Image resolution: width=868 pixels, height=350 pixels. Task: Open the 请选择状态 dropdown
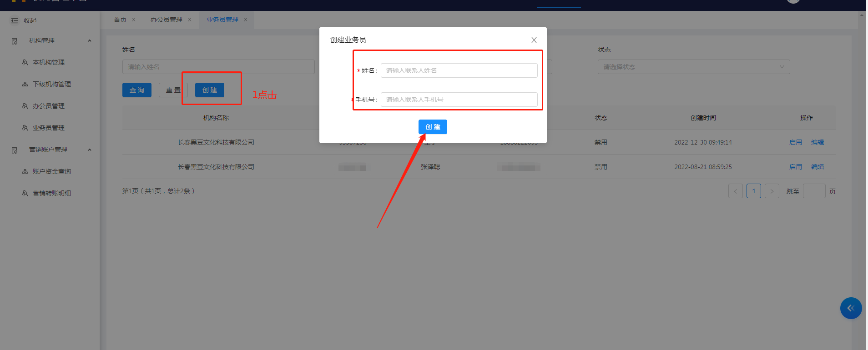(x=694, y=67)
